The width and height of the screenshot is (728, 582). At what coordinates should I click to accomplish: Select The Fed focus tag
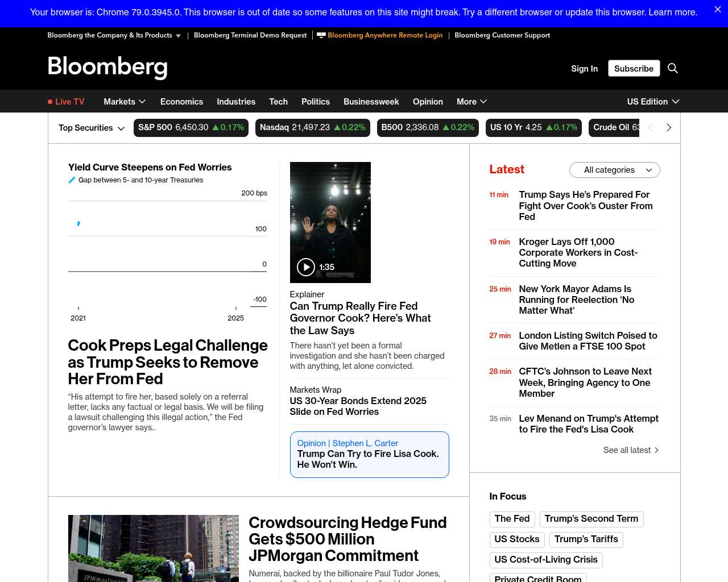[x=512, y=519]
